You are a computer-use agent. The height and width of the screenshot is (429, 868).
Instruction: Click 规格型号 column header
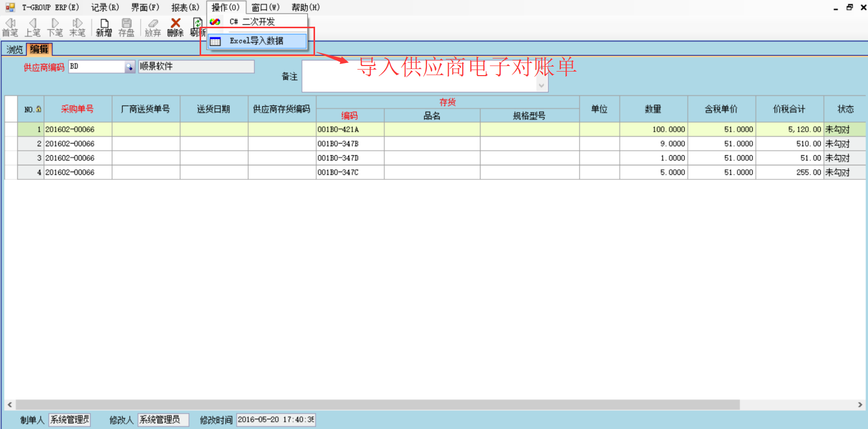click(x=529, y=115)
